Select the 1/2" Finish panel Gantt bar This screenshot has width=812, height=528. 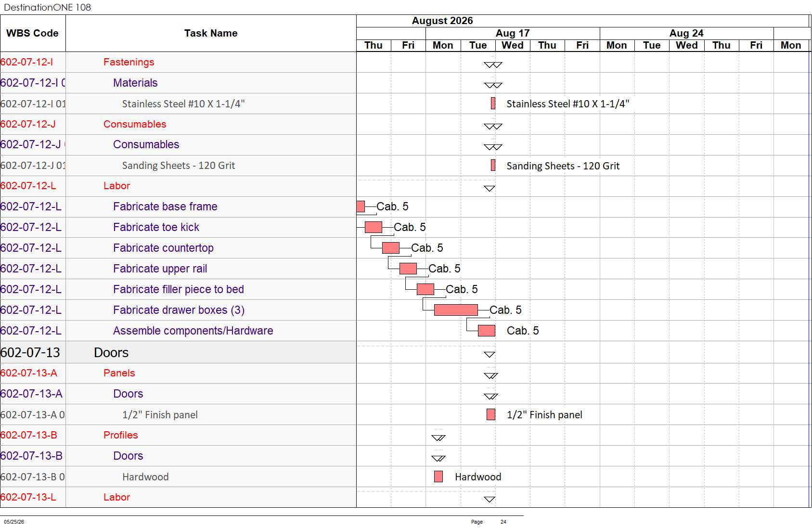[x=491, y=414]
